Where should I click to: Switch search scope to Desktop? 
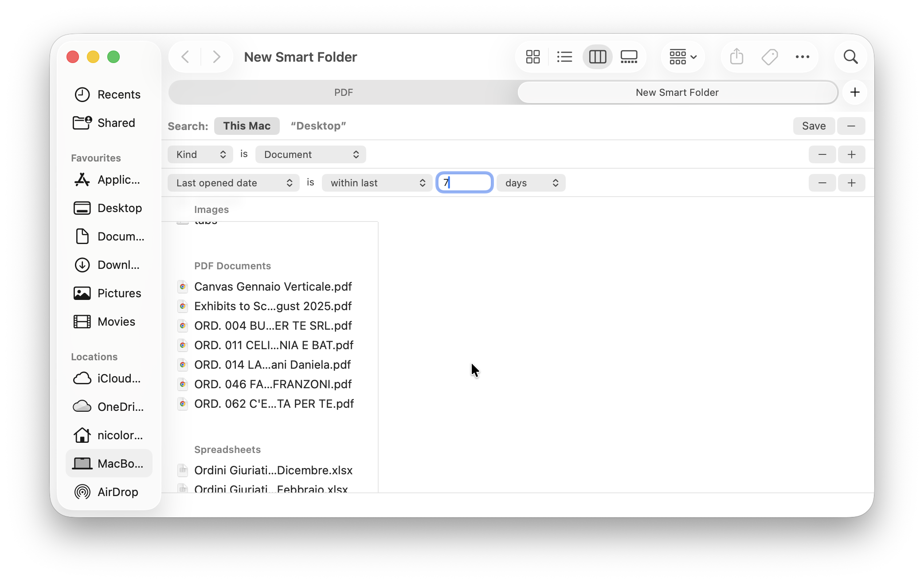click(318, 126)
